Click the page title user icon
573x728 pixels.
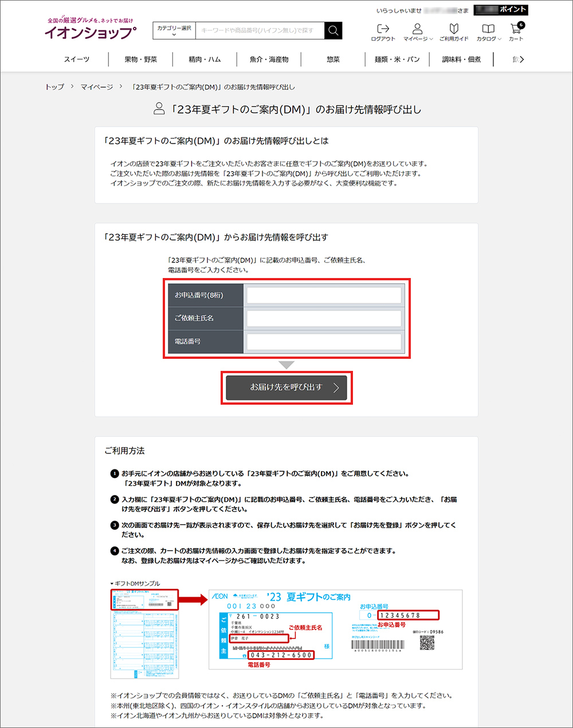point(159,108)
